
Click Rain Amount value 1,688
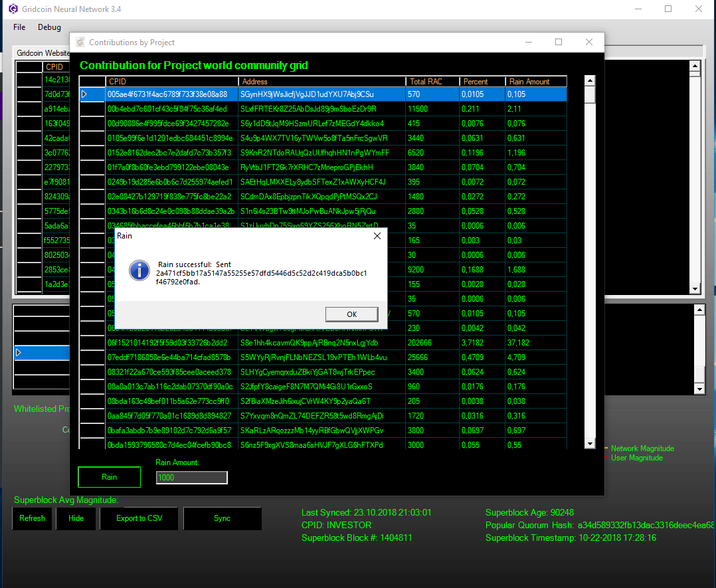[535, 270]
